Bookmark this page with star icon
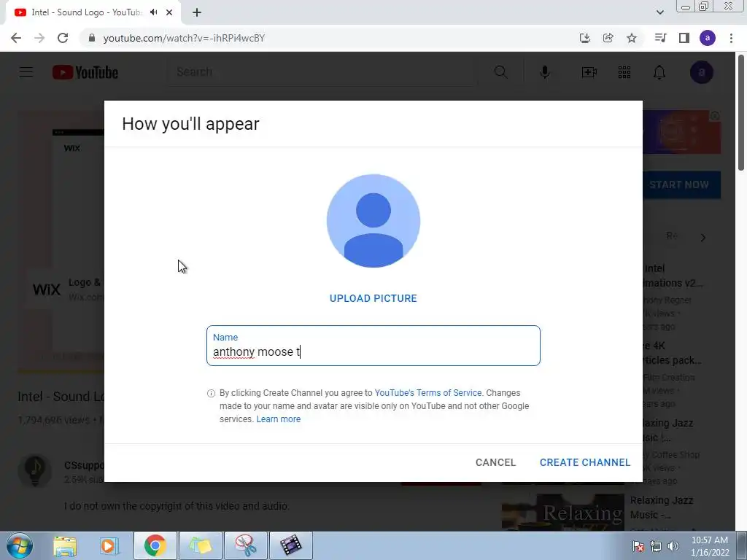 [632, 38]
